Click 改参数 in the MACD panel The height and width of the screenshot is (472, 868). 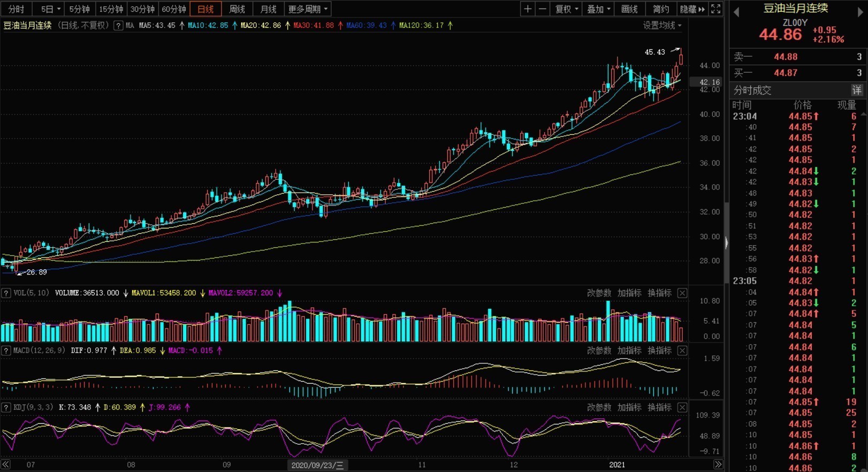(599, 351)
